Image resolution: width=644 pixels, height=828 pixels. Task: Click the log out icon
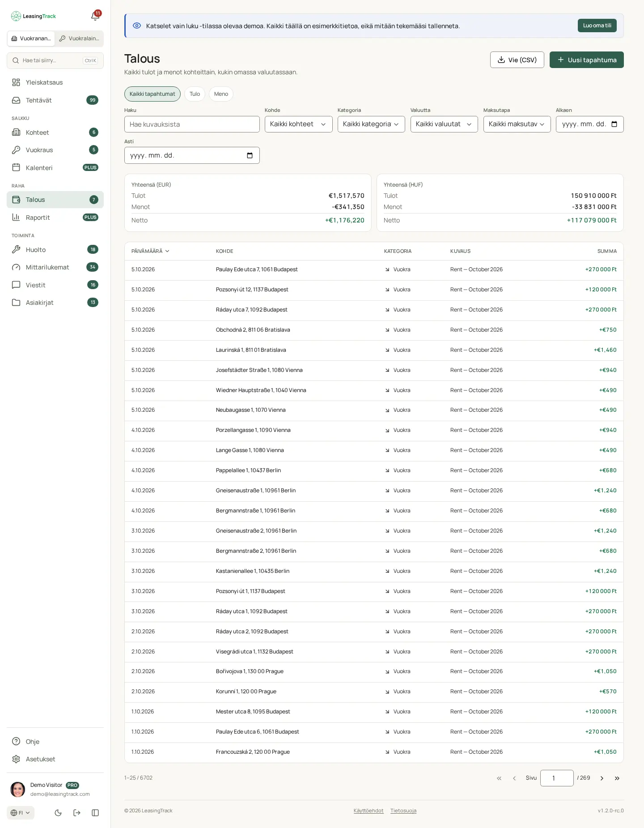click(77, 813)
